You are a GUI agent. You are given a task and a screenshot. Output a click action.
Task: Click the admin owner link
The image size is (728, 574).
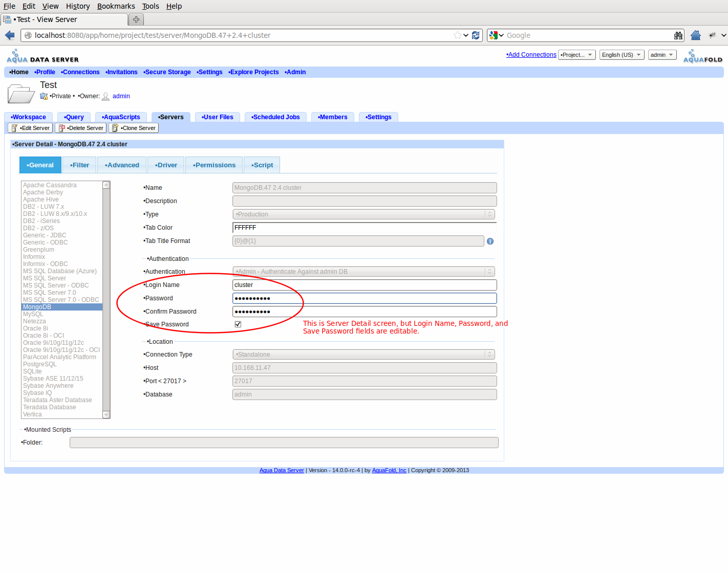coord(121,96)
